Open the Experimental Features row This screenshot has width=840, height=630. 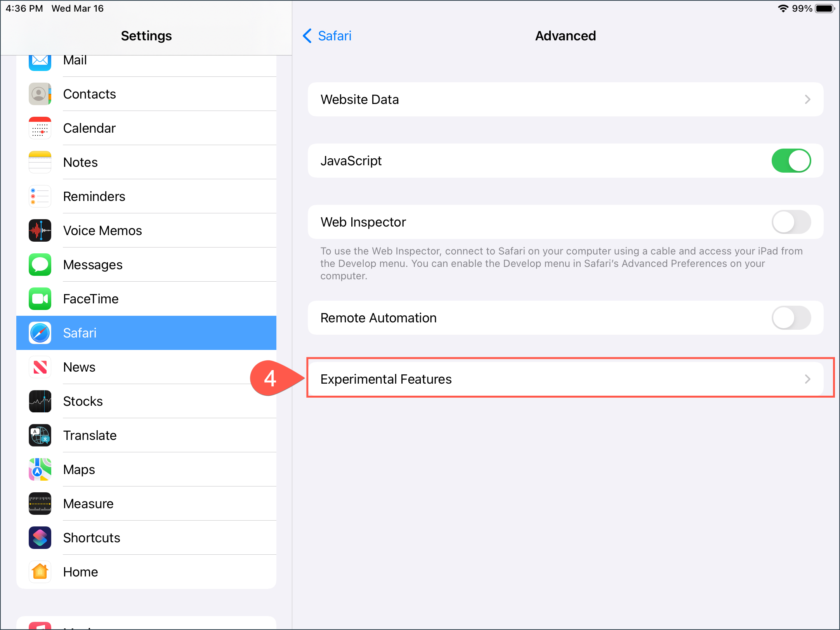click(x=566, y=379)
